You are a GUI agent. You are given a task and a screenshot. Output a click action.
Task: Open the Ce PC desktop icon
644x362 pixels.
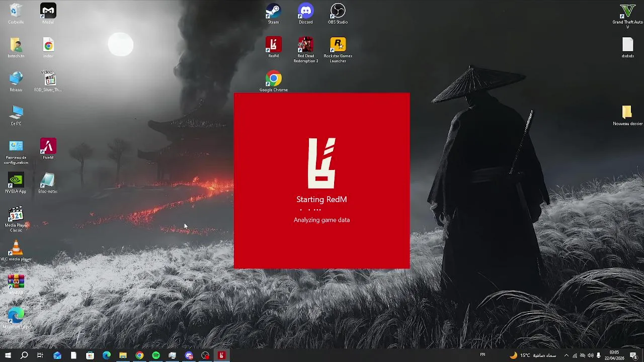click(x=16, y=115)
